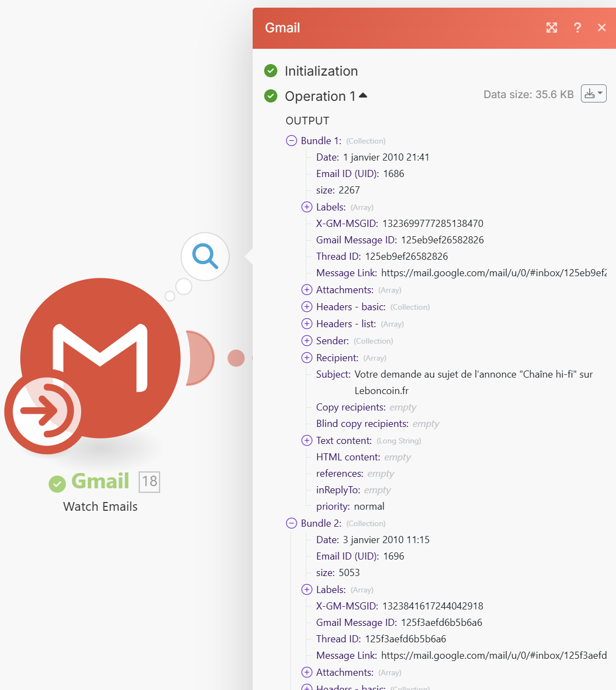Viewport: 616px width, 690px height.
Task: Expand the Recipient array
Action: [307, 358]
